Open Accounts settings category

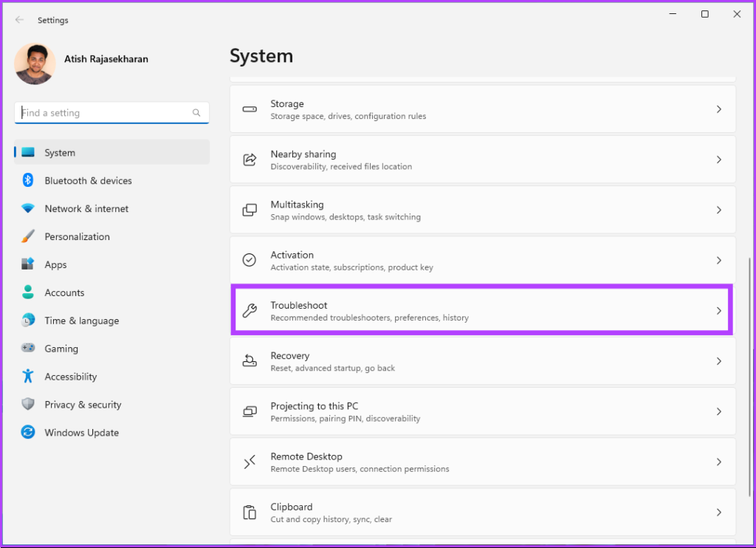(x=64, y=292)
